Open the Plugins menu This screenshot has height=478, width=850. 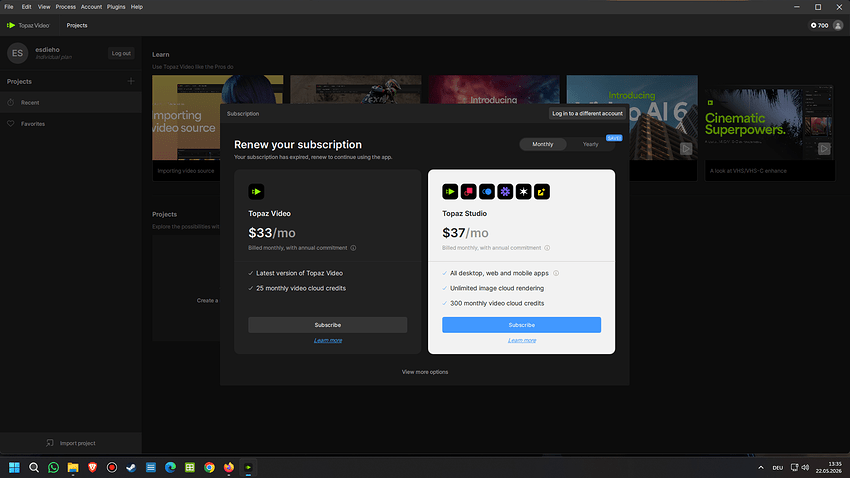pos(116,7)
